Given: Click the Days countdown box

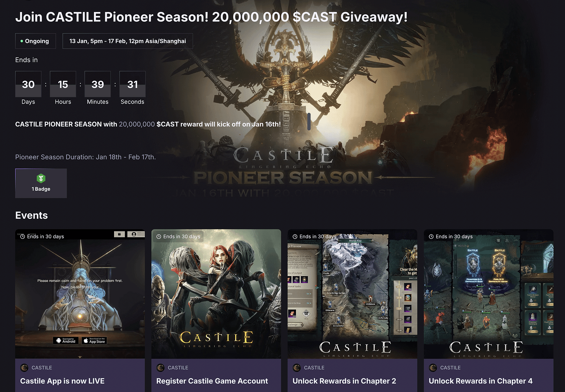Looking at the screenshot, I should coord(28,84).
